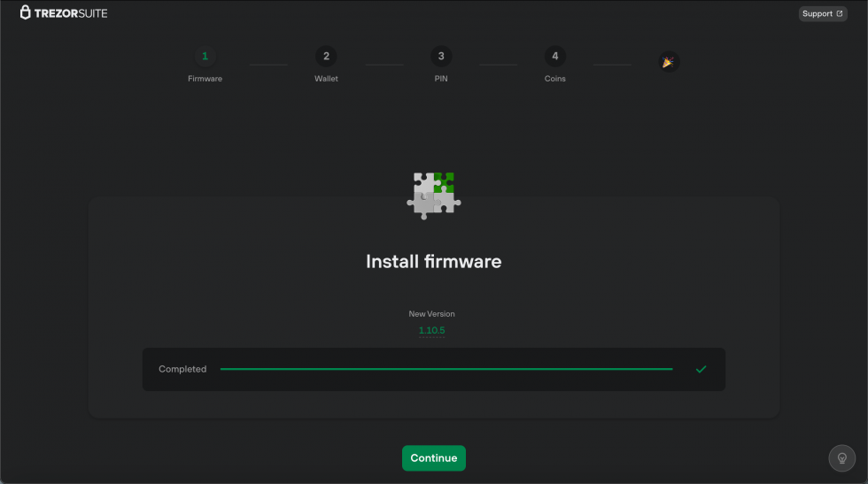Click the "Wallet" step label

[x=326, y=79]
